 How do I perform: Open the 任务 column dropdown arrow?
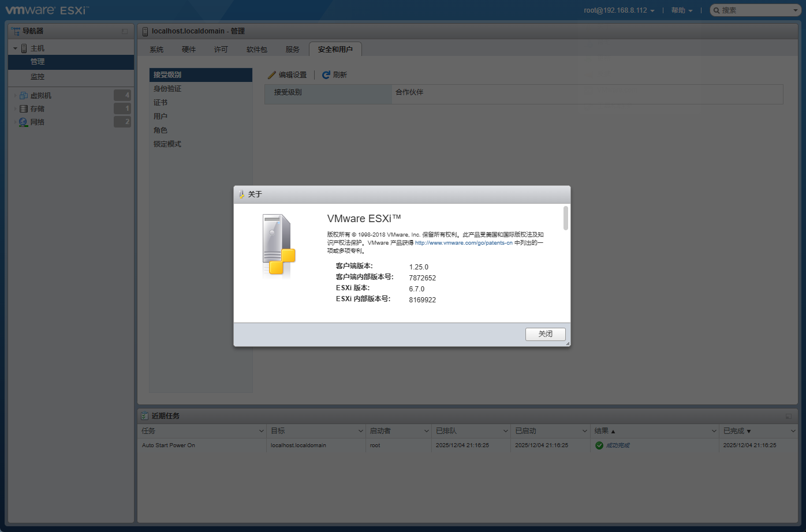click(261, 431)
